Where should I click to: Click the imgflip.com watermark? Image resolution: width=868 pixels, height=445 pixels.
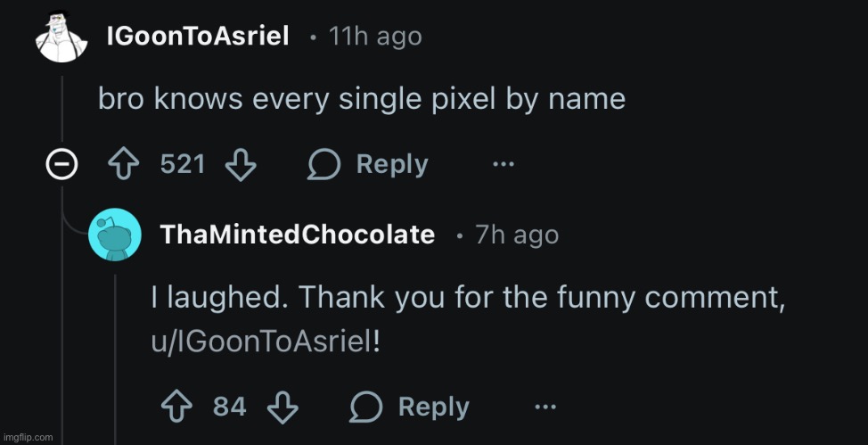pos(29,437)
